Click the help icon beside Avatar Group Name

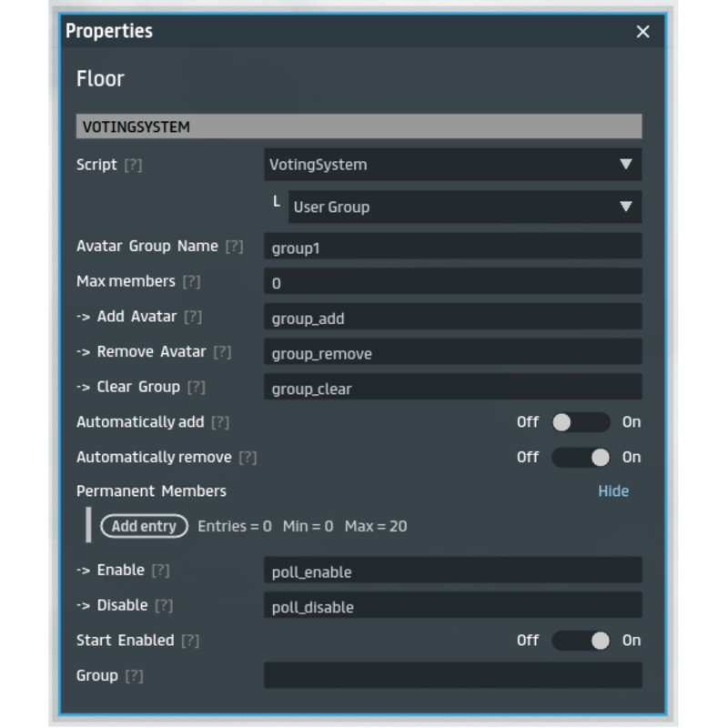[234, 247]
